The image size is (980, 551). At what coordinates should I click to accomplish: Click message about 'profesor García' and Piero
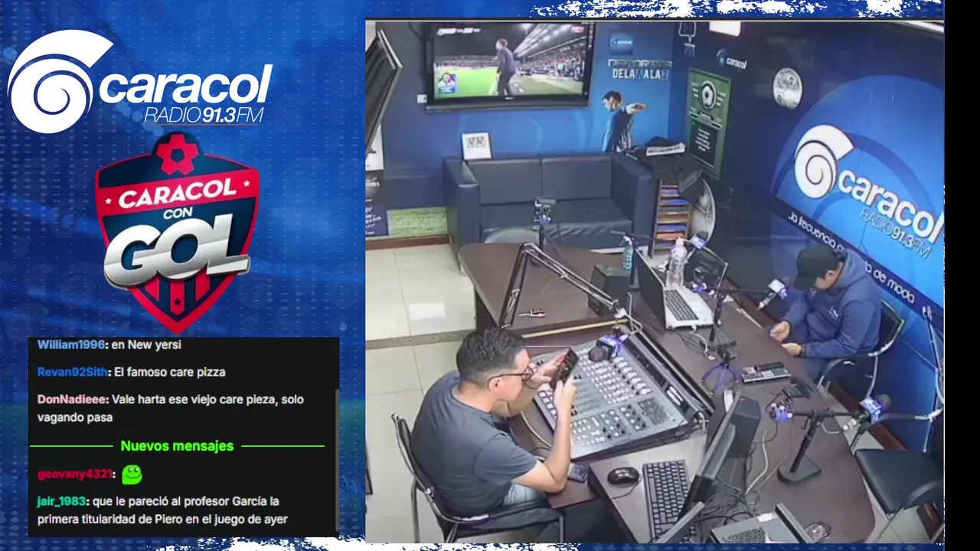pyautogui.click(x=162, y=510)
